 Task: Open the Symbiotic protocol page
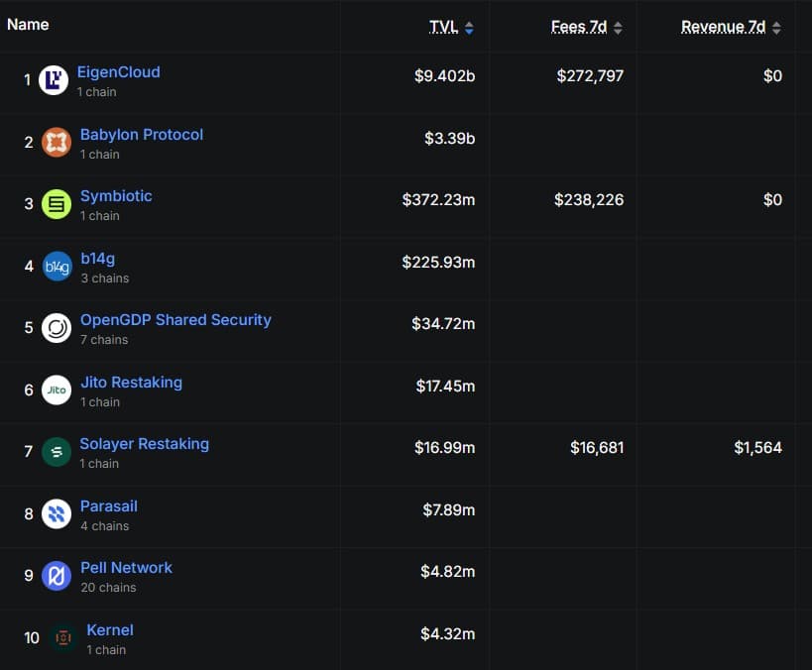click(116, 196)
